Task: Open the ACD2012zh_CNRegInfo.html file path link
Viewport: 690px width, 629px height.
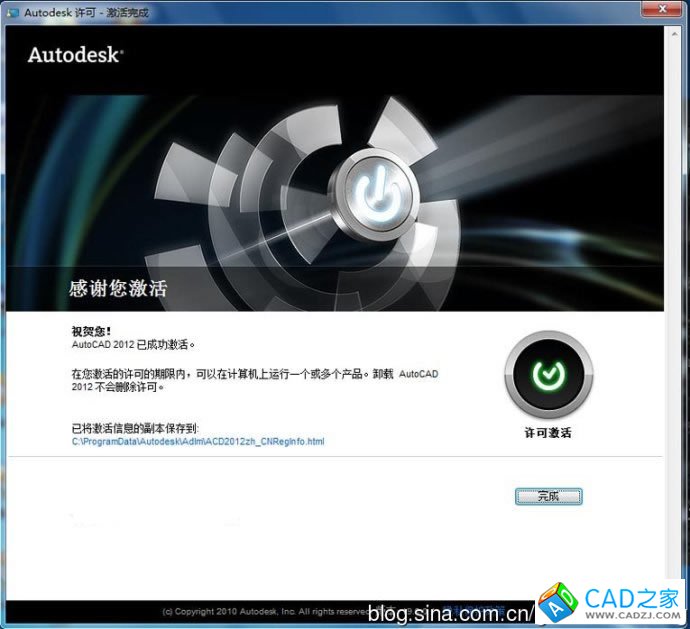Action: [x=197, y=441]
